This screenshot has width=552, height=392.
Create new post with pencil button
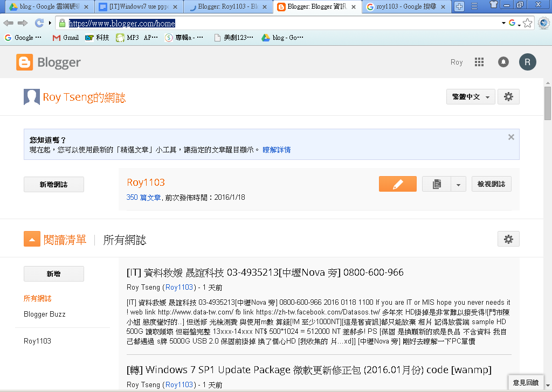(398, 184)
